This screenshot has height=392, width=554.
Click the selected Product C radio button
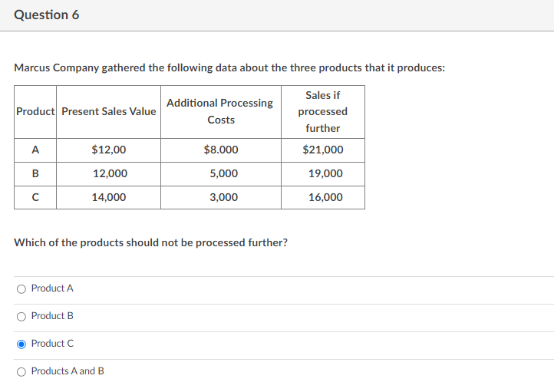(x=21, y=344)
